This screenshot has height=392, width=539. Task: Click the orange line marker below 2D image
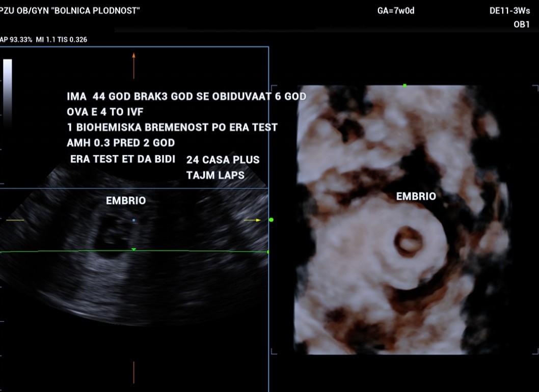pos(133,372)
